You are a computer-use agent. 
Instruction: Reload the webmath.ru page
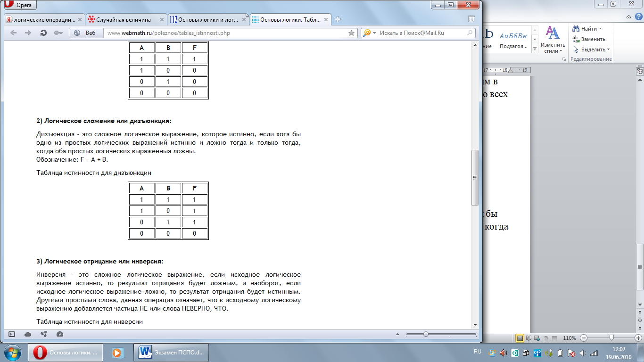click(x=43, y=33)
